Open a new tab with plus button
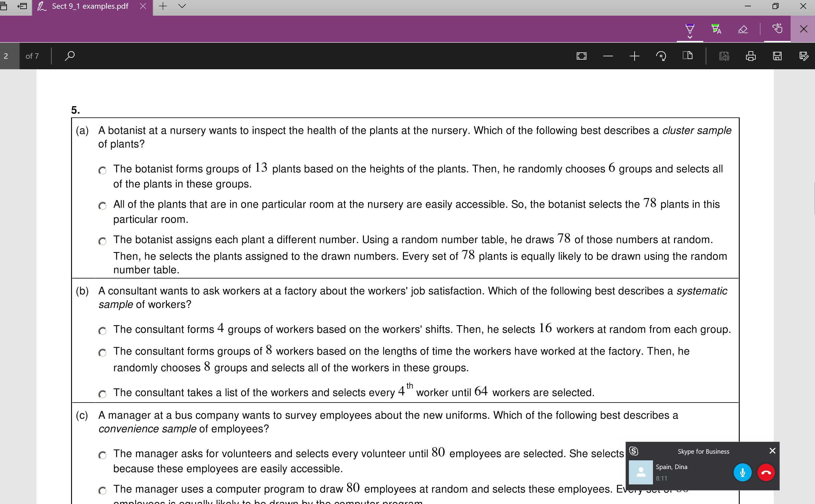The width and height of the screenshot is (815, 504). tap(163, 6)
